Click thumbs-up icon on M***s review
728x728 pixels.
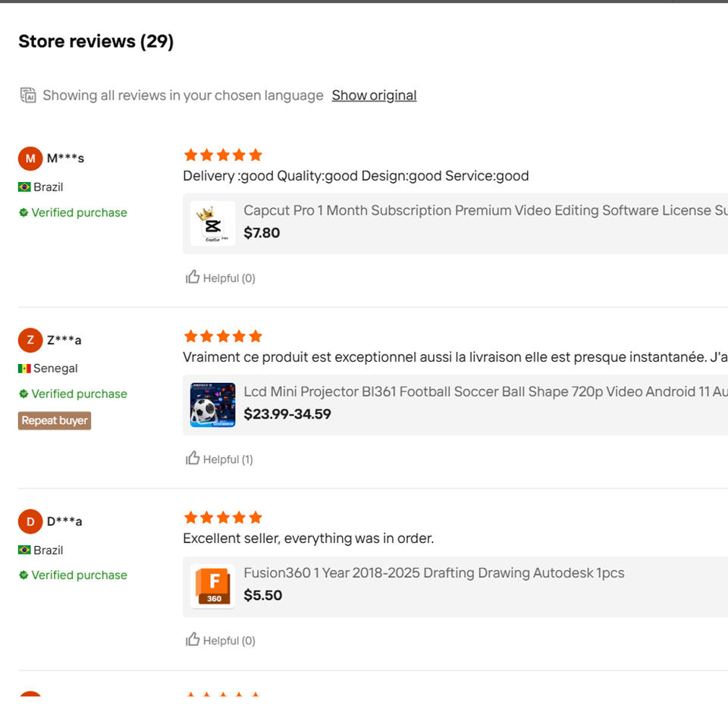(x=193, y=278)
